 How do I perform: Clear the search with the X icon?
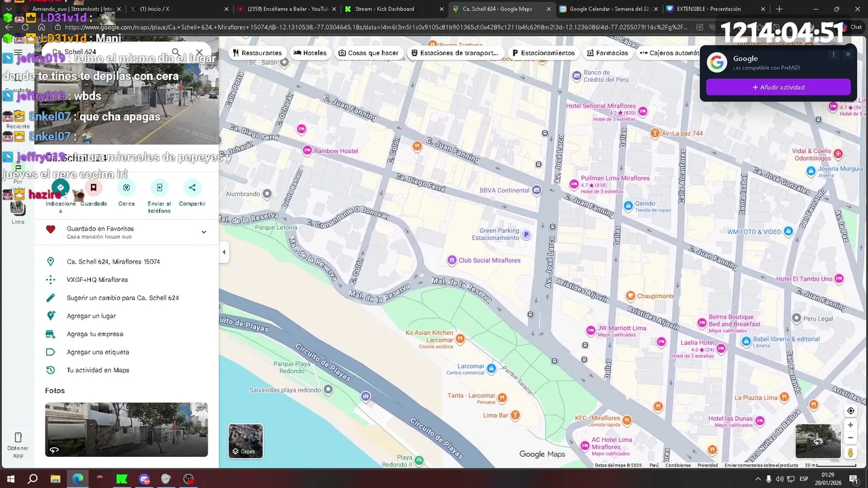coord(199,52)
